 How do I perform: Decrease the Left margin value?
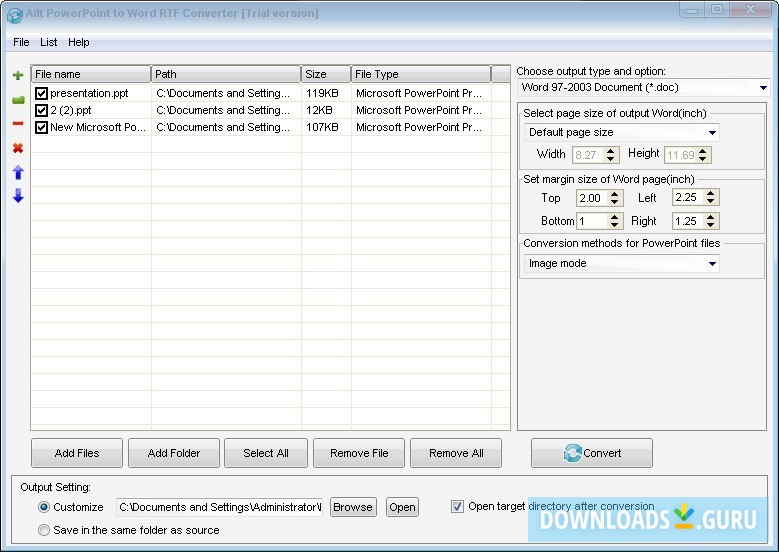[x=711, y=202]
